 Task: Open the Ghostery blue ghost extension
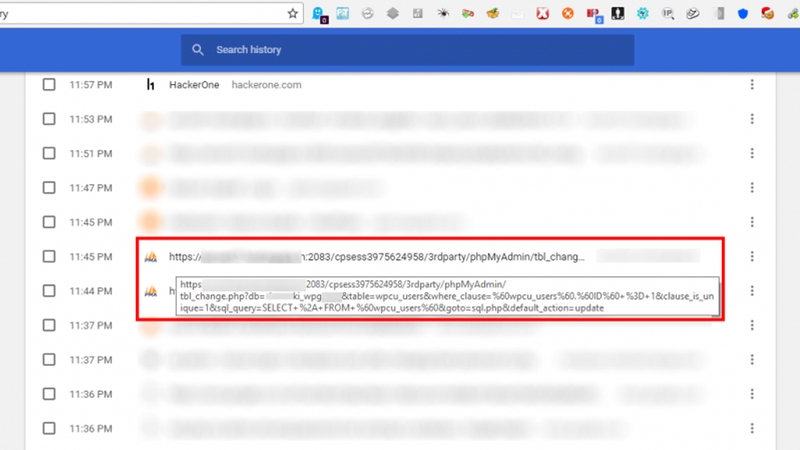pos(319,14)
